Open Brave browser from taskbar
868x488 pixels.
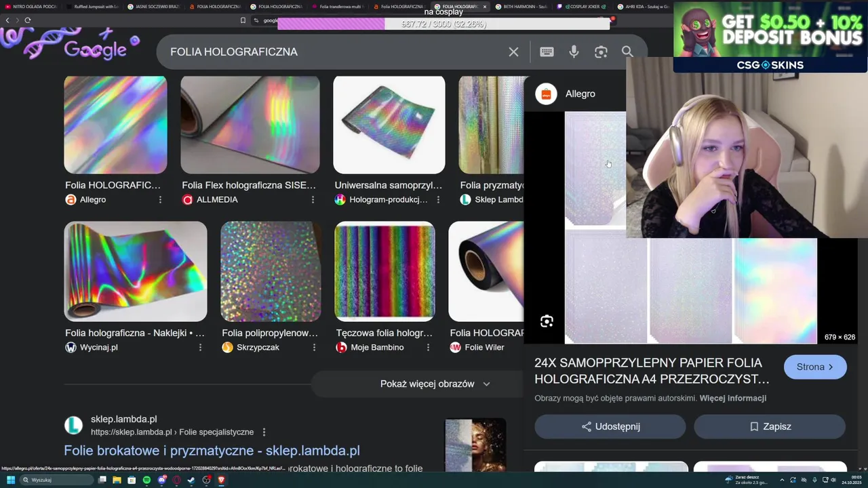coord(221,480)
